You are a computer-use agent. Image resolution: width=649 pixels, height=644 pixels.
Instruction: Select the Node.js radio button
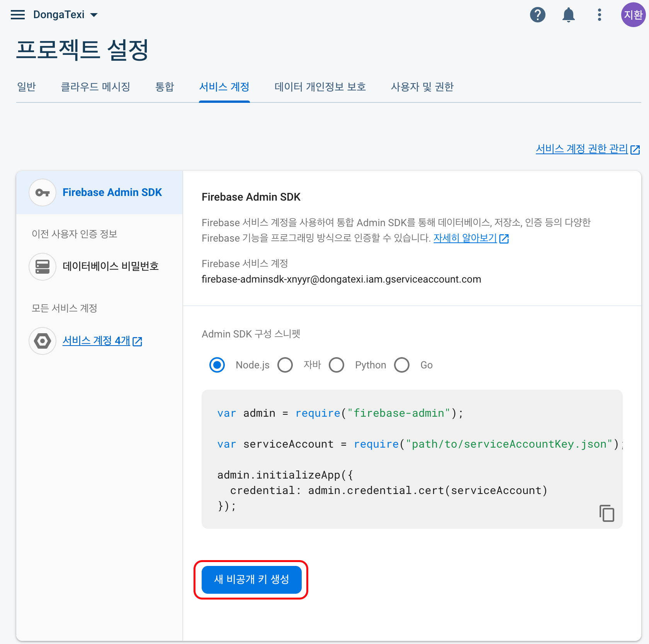click(217, 365)
